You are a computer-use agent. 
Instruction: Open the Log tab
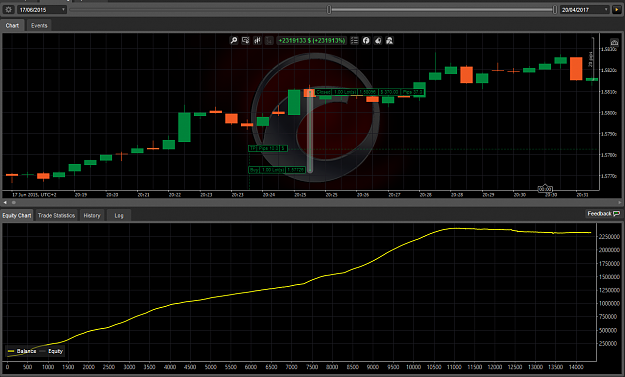click(x=119, y=216)
